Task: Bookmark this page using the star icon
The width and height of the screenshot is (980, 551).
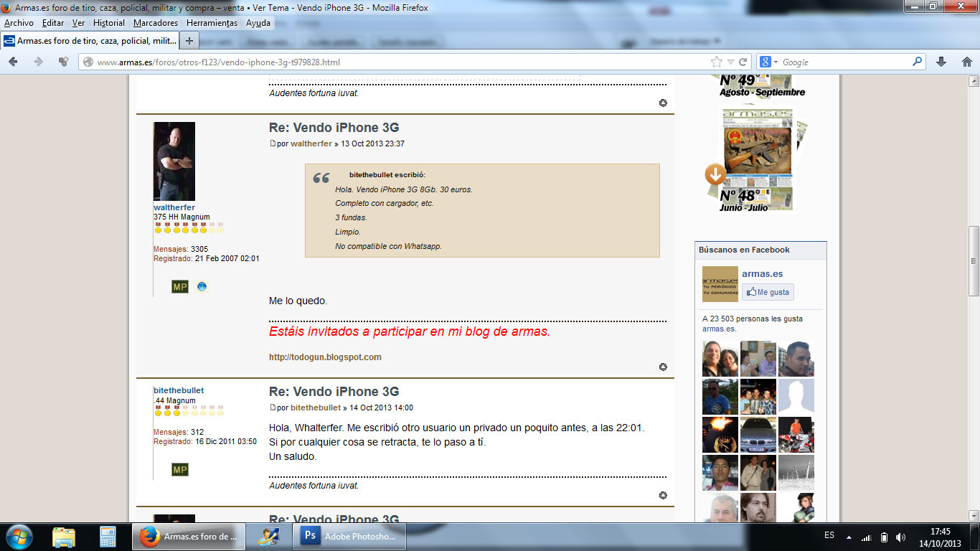Action: [x=717, y=62]
